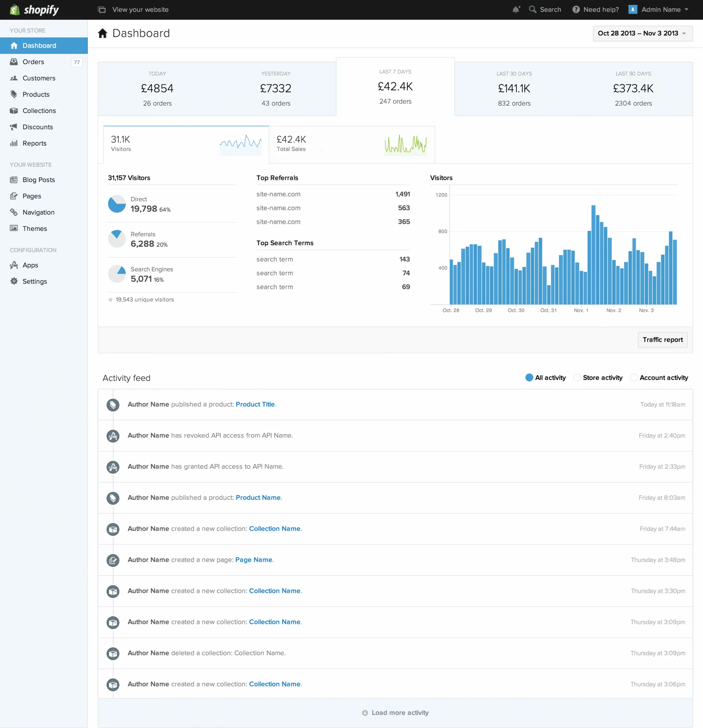Click the Discounts megaphone icon
The height and width of the screenshot is (728, 703).
14,127
